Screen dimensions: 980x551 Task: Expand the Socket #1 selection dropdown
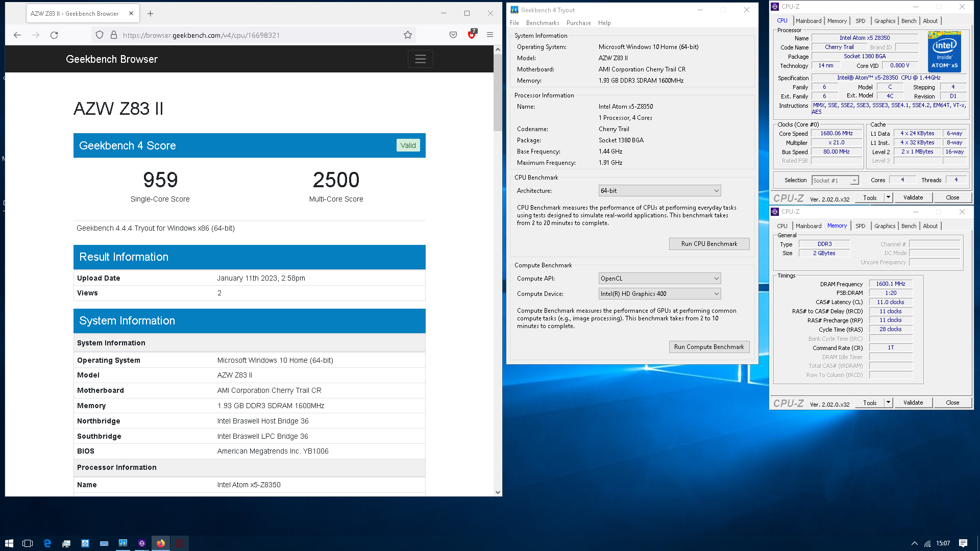click(835, 181)
